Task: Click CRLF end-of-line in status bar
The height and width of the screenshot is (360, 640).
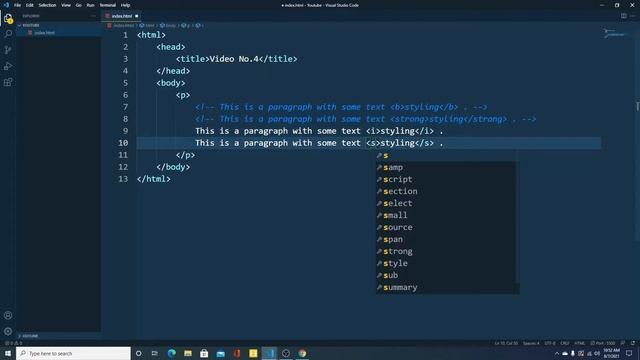Action: click(565, 343)
